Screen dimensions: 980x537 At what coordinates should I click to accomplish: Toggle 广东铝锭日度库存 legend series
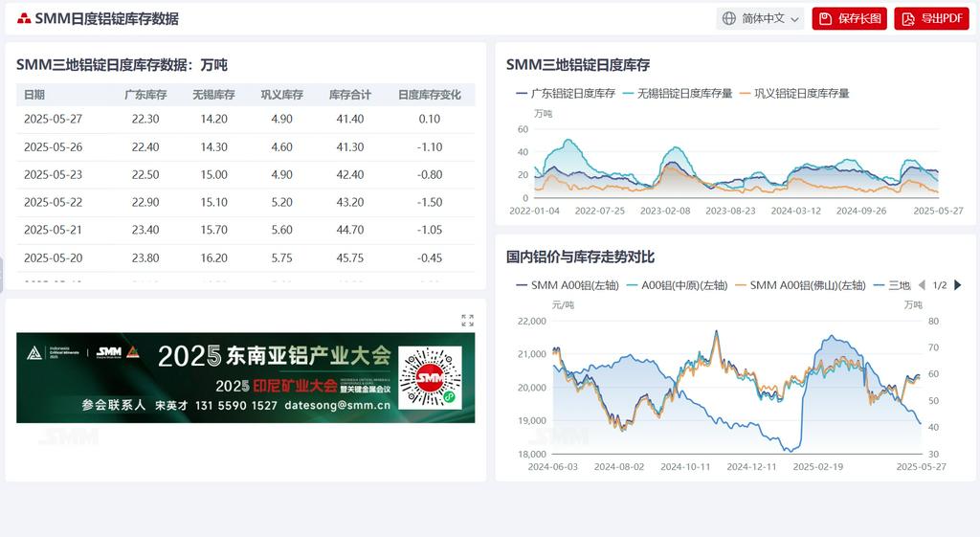(566, 94)
